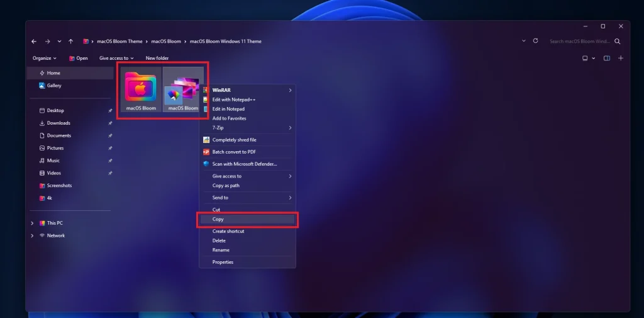
Task: Select the macOS Bloom folder with Apple logo
Action: tap(141, 89)
